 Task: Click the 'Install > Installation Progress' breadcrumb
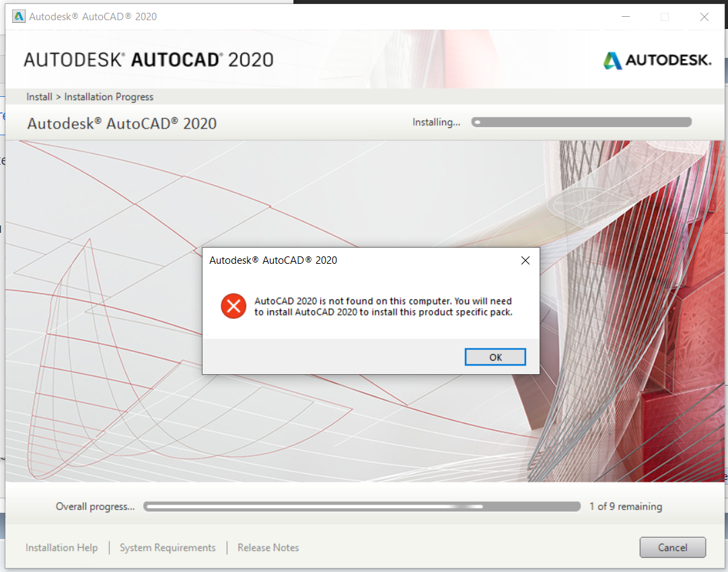(89, 97)
